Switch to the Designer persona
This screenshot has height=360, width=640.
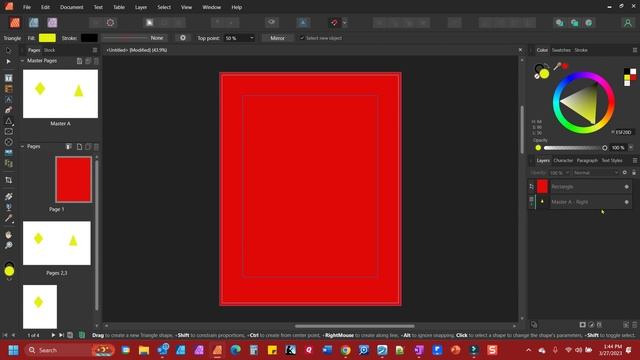coord(33,22)
